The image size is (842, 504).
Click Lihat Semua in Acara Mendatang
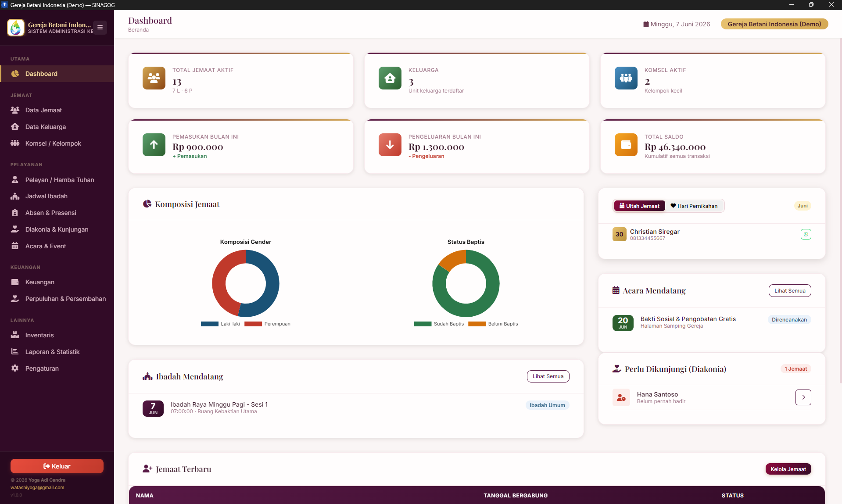tap(790, 291)
